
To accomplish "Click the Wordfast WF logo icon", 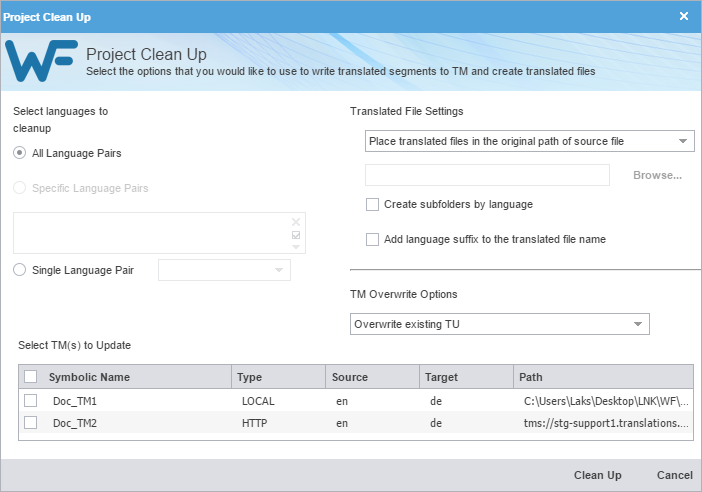I will click(x=41, y=62).
